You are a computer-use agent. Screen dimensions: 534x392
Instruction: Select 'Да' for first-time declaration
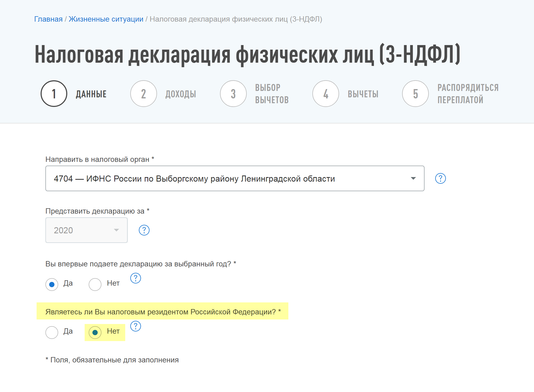tap(52, 284)
